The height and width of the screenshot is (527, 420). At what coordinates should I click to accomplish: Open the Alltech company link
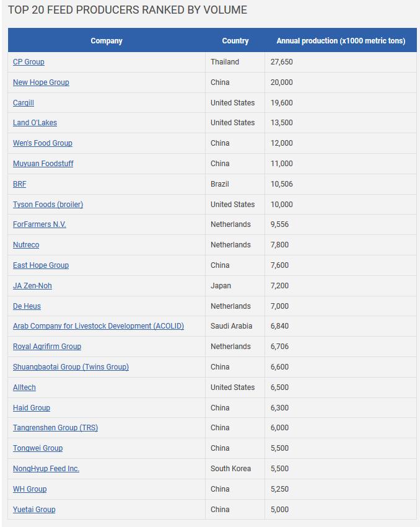click(x=24, y=387)
